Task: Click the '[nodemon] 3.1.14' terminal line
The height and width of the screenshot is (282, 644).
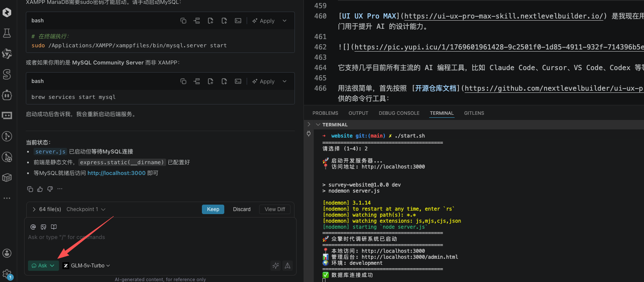Action: (347, 203)
